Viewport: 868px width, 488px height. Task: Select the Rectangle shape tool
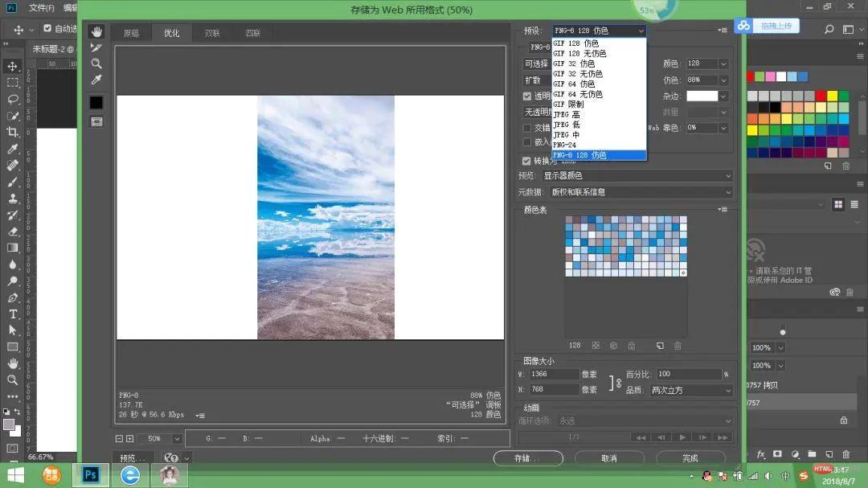pyautogui.click(x=12, y=347)
